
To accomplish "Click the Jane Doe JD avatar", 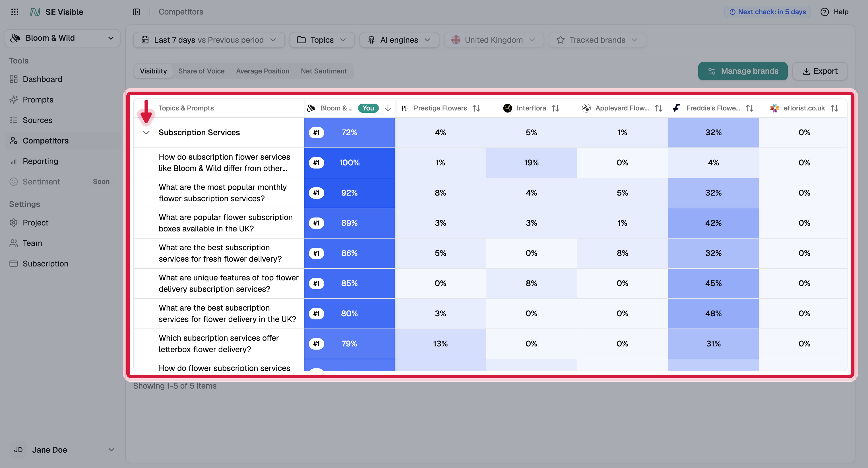I will pos(18,450).
